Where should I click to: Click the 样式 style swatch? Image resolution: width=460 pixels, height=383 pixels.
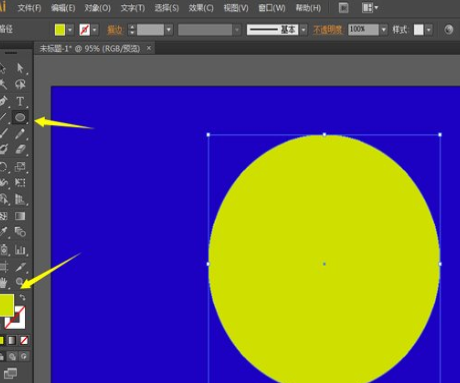pos(419,30)
